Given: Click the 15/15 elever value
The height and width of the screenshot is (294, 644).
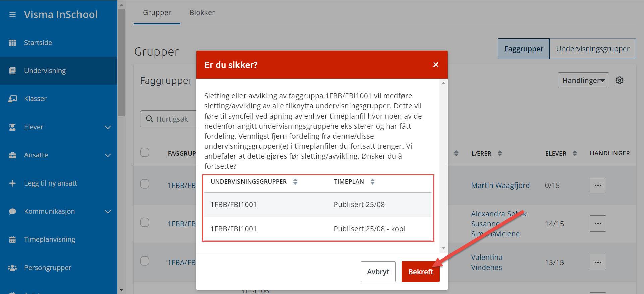Looking at the screenshot, I should [554, 262].
